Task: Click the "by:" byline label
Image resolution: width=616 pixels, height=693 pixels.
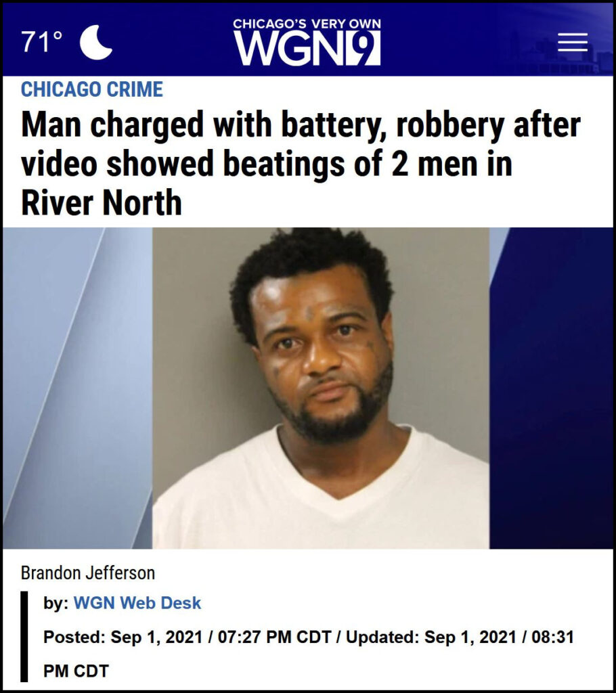Action: (56, 603)
